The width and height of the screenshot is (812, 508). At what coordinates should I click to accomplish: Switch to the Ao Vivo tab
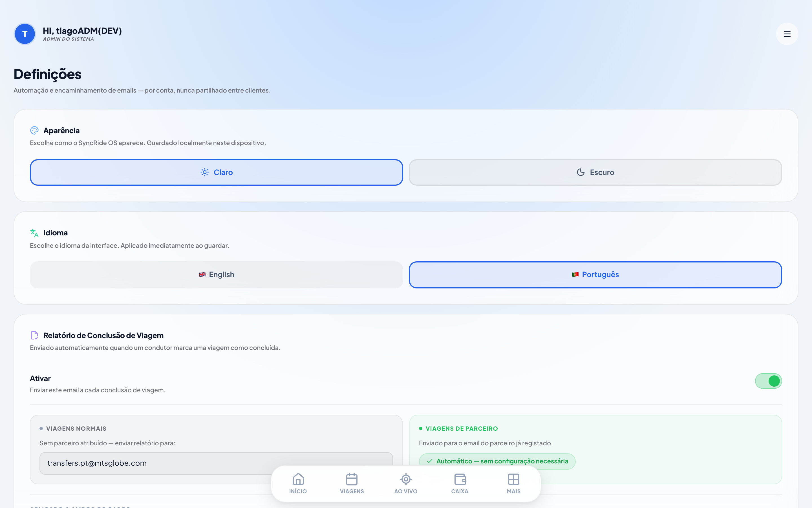tap(406, 484)
